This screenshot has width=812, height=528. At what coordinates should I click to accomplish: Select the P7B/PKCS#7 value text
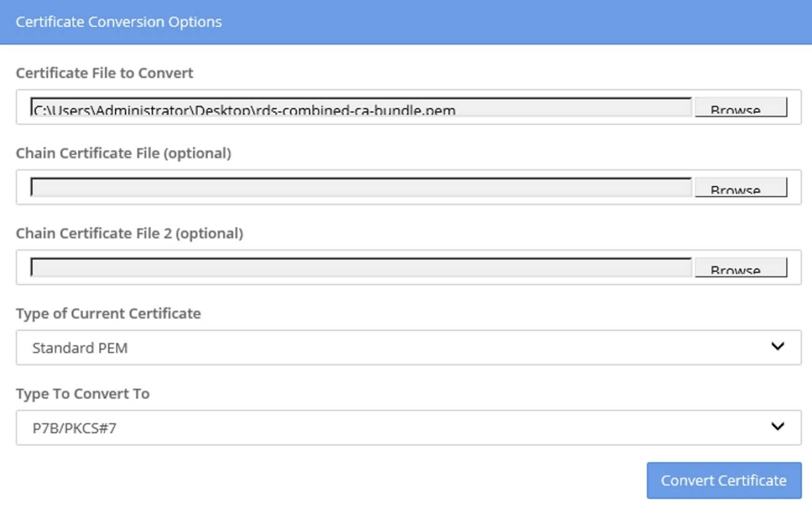pyautogui.click(x=74, y=428)
